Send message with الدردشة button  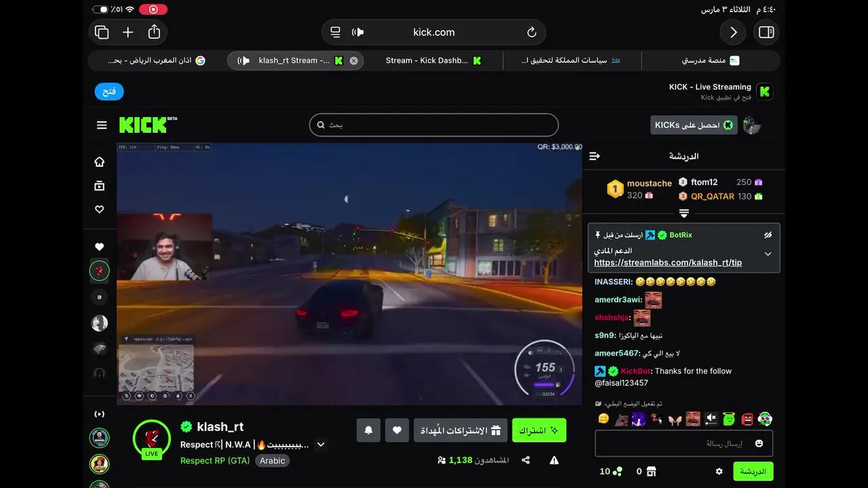pyautogui.click(x=753, y=471)
